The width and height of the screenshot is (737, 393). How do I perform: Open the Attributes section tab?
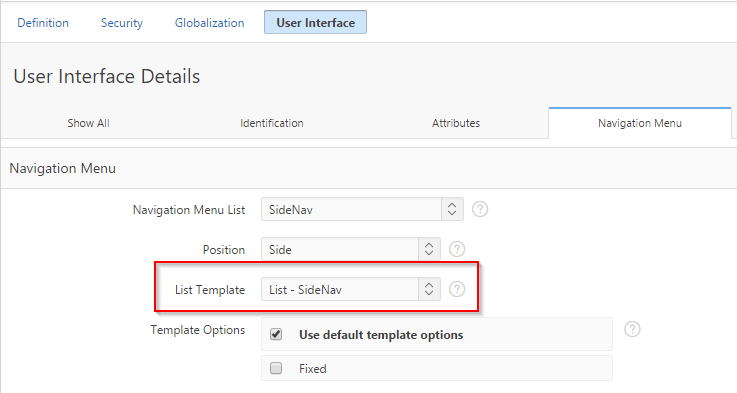click(x=456, y=123)
